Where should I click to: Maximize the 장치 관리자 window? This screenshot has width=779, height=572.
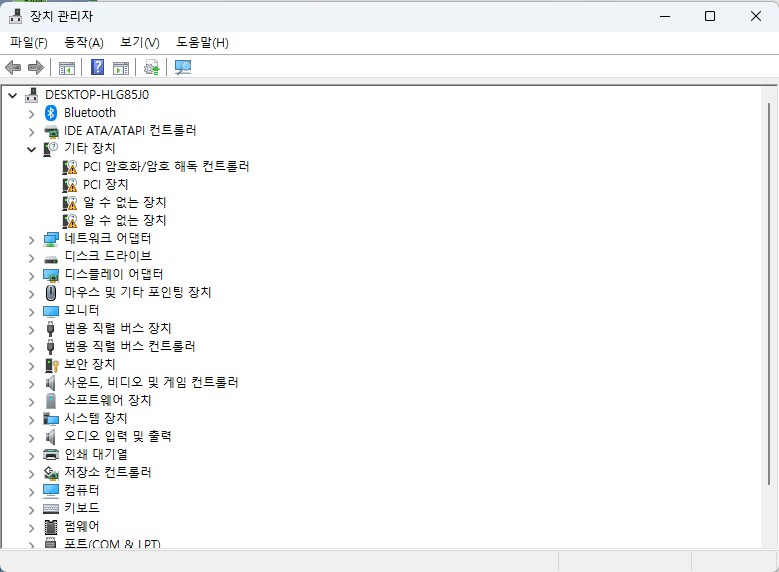710,16
